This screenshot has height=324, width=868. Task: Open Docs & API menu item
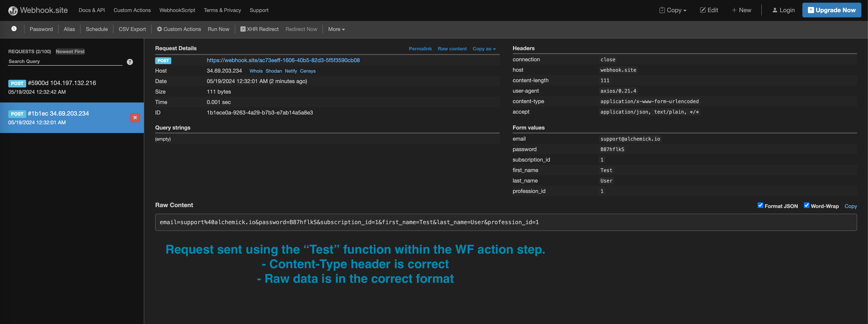coord(92,10)
